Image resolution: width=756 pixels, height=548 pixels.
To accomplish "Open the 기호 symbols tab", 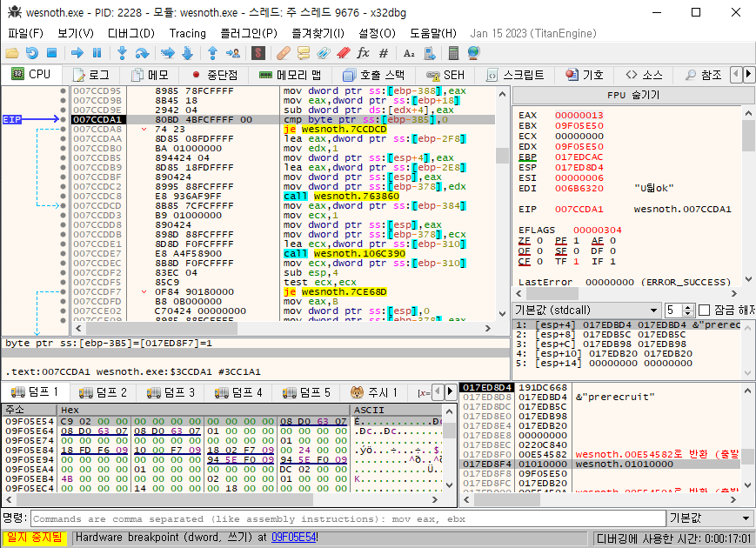I will [585, 75].
